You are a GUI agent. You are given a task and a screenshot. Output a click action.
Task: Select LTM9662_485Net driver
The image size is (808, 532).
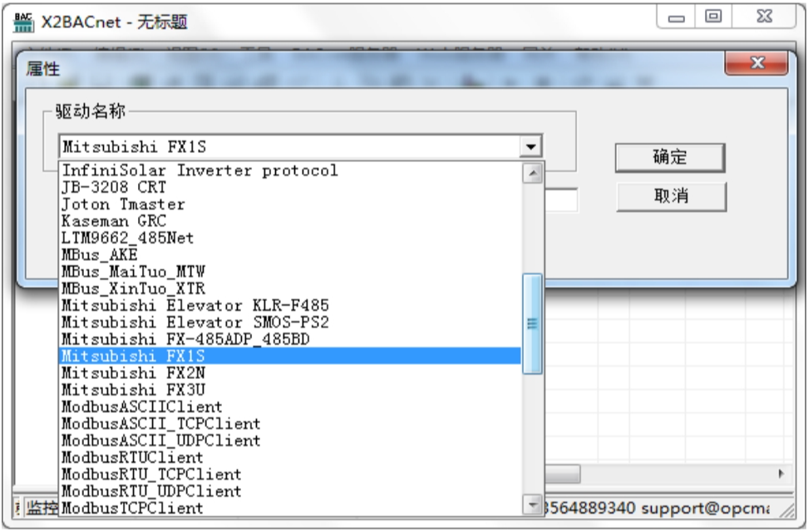[x=290, y=239]
